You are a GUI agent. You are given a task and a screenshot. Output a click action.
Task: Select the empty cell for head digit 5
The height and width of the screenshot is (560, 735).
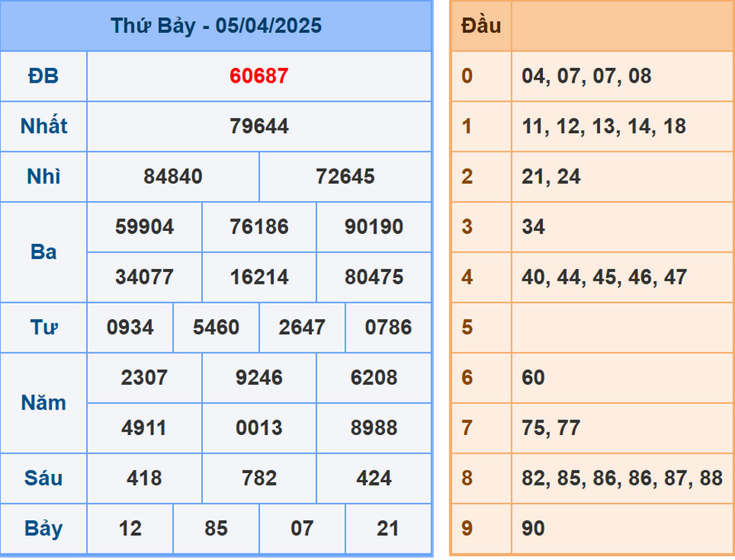tap(622, 328)
